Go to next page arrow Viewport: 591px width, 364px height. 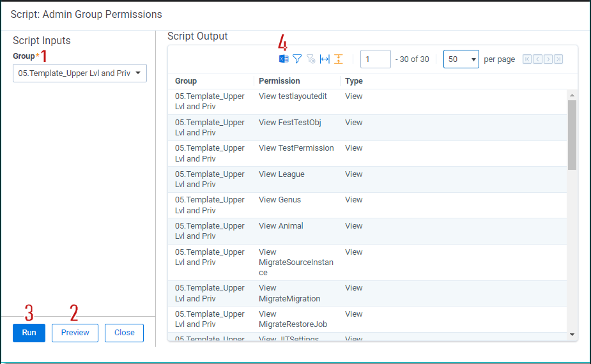point(548,59)
